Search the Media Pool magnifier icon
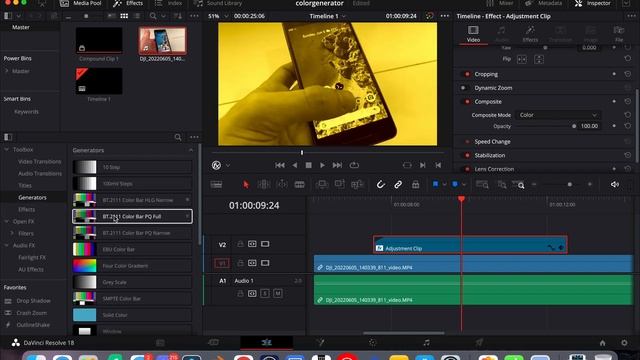 153,16
